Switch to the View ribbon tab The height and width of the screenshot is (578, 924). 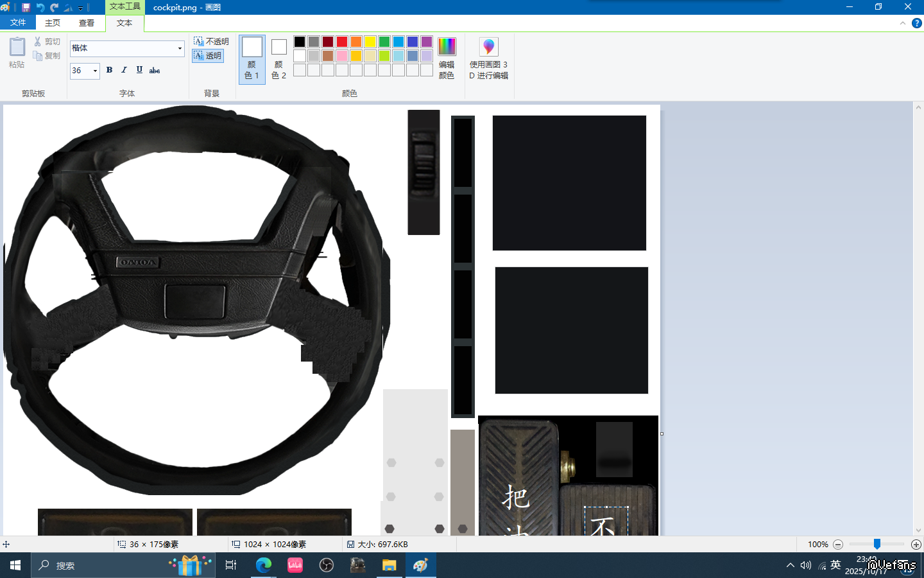(x=87, y=22)
